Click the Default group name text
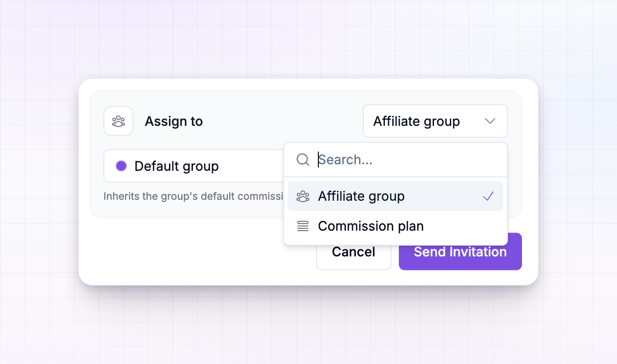Screen dimensions: 617x364 pos(176,166)
